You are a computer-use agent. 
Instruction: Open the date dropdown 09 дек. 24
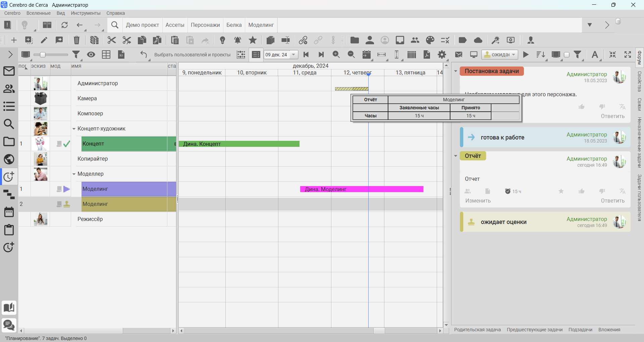(x=293, y=55)
